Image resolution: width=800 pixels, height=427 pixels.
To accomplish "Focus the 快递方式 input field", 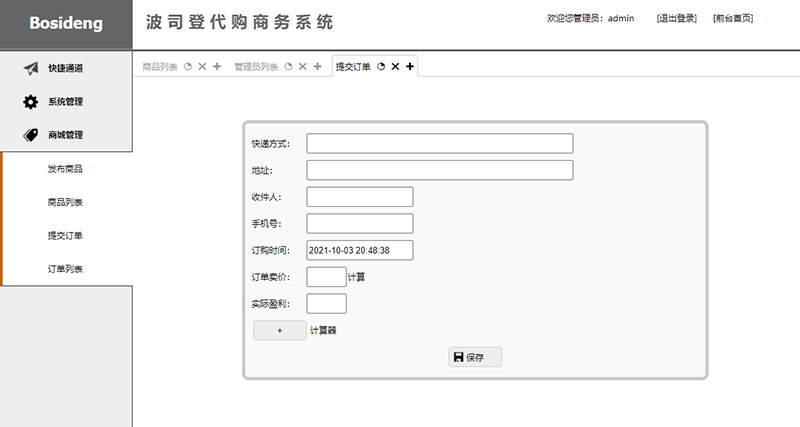I will pos(440,143).
